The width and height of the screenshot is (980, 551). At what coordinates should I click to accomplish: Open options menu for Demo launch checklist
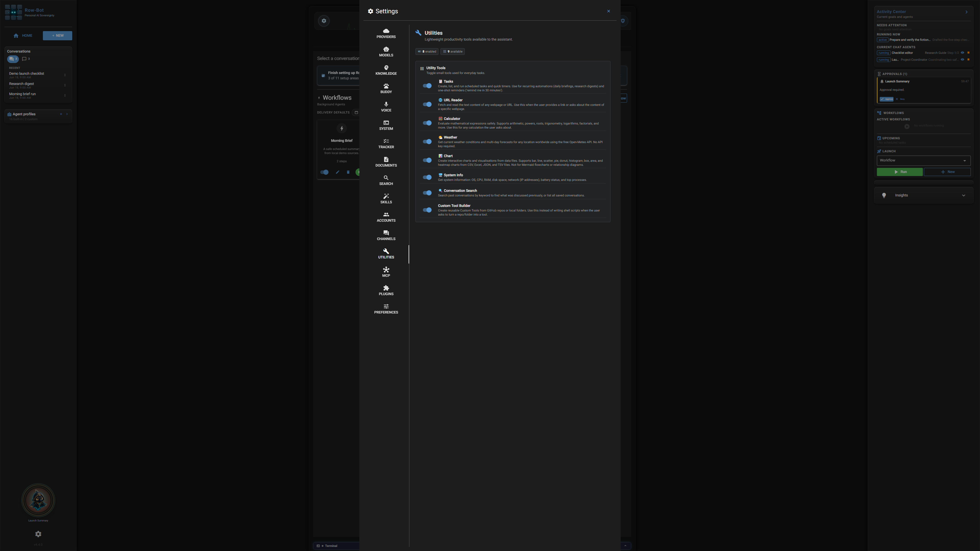[x=65, y=75]
